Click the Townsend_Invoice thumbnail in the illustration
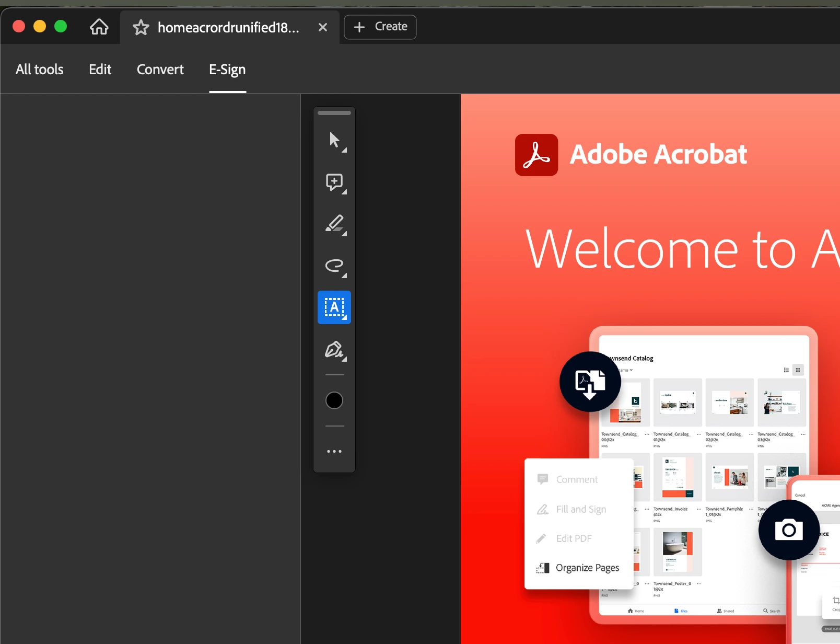The width and height of the screenshot is (840, 644). [678, 477]
